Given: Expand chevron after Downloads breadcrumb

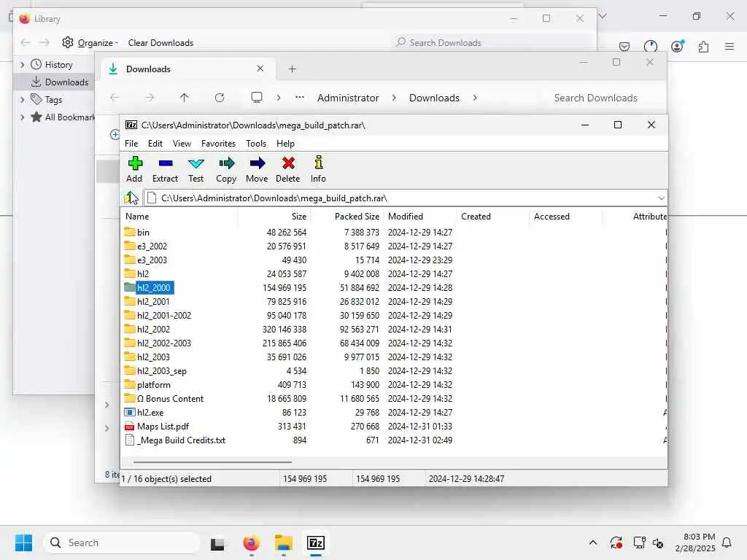Looking at the screenshot, I should coord(475,98).
